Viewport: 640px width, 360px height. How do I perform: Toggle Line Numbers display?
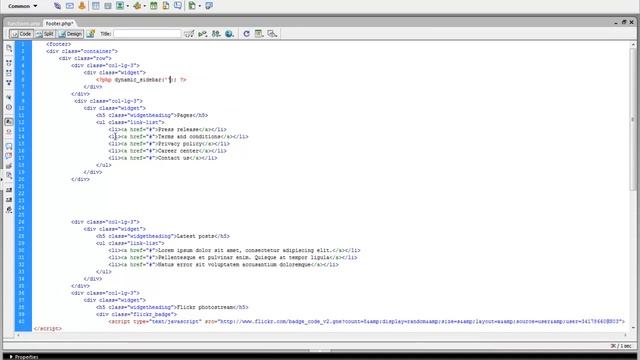9,122
